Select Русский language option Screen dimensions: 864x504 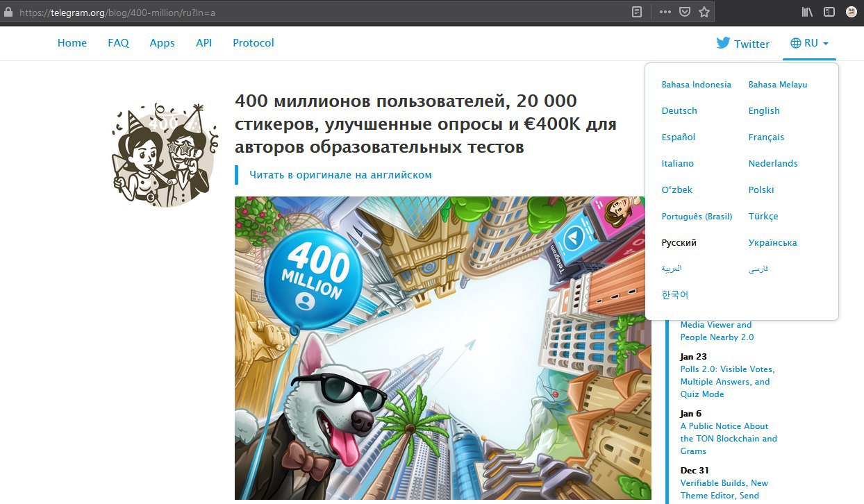tap(679, 243)
